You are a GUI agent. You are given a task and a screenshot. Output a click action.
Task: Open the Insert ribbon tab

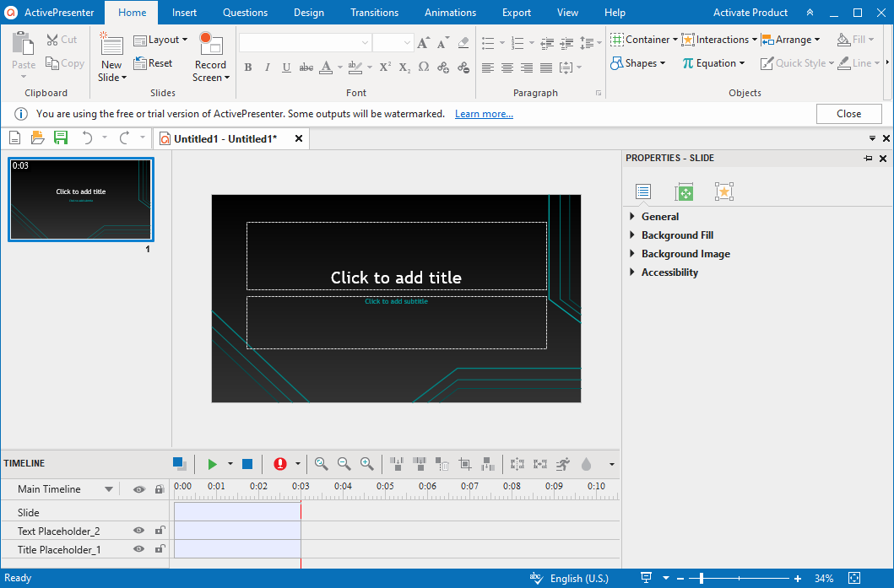(184, 13)
